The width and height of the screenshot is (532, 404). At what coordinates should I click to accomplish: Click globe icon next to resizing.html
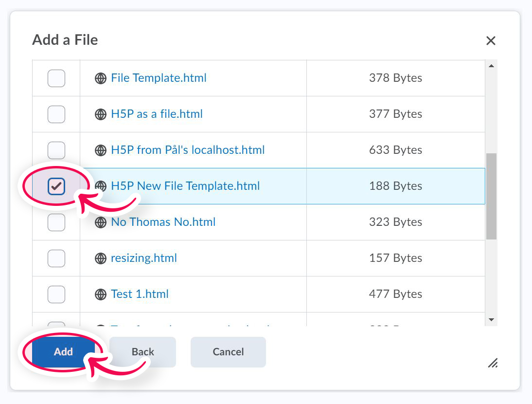tap(101, 258)
